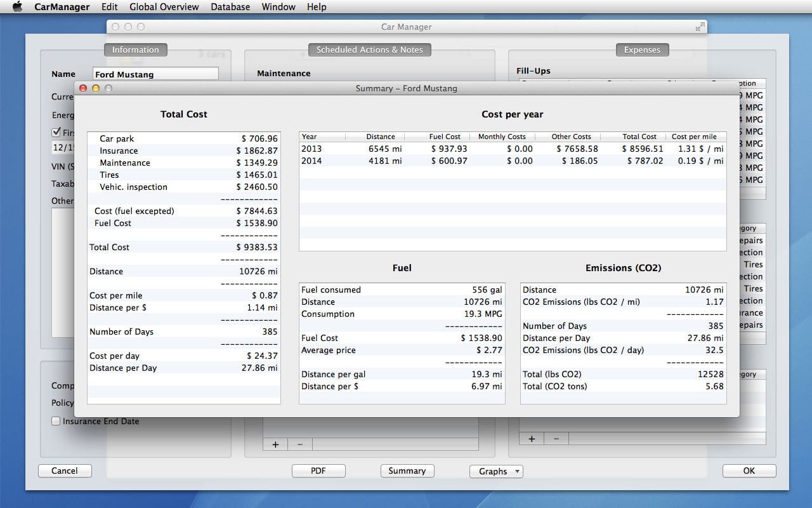Click the Cost per mile $ 0.87 row

[x=184, y=295]
